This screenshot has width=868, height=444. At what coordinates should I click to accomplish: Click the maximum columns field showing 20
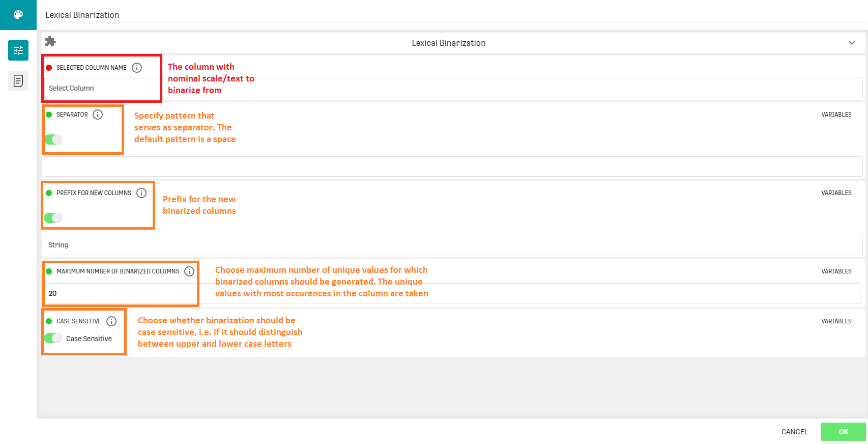click(453, 293)
